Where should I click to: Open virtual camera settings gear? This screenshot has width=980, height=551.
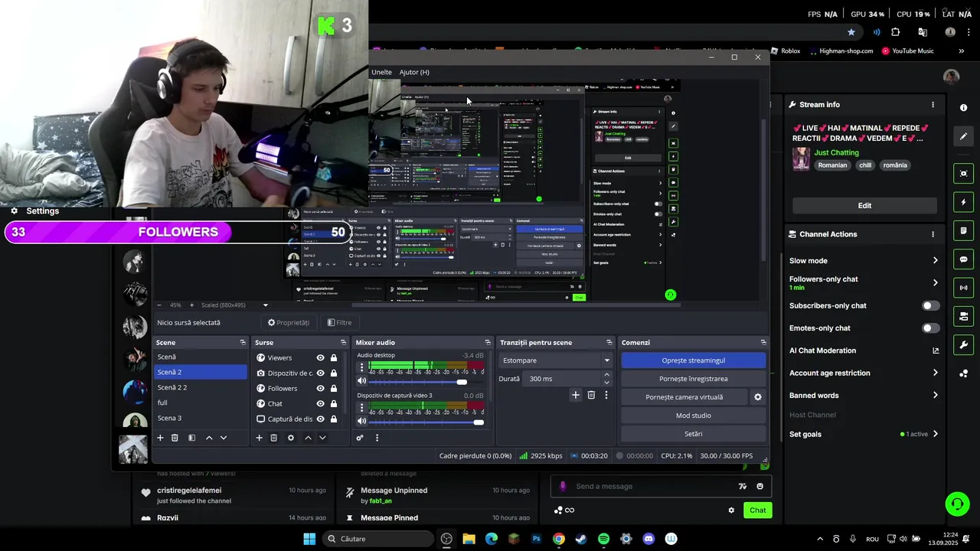pos(758,397)
